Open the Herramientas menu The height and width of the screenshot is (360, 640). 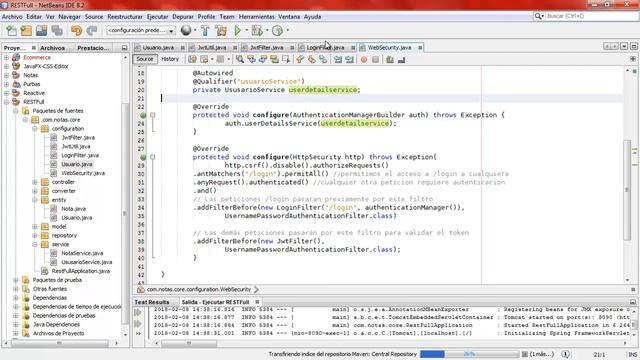click(256, 17)
